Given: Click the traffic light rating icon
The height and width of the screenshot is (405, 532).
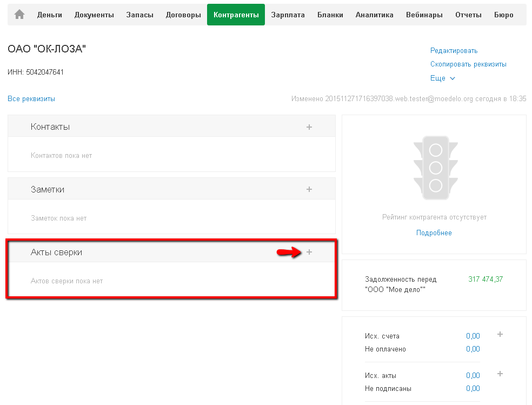Looking at the screenshot, I should (435, 168).
